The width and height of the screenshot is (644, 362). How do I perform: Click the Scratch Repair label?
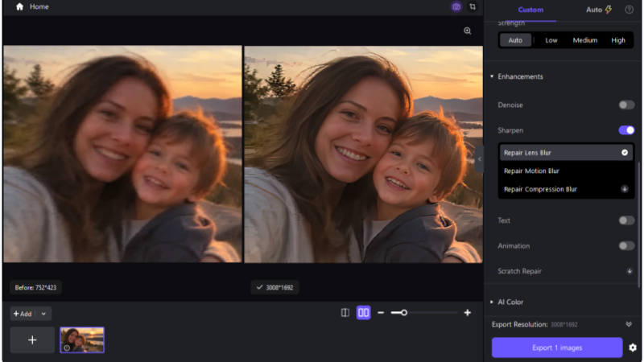(519, 271)
